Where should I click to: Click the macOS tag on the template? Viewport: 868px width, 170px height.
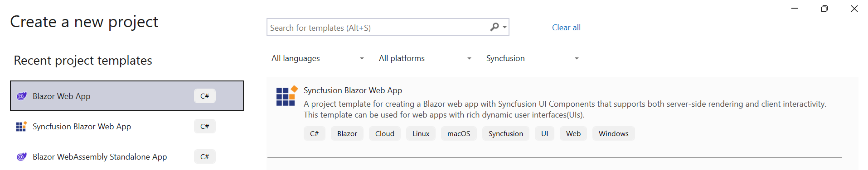[x=459, y=133]
